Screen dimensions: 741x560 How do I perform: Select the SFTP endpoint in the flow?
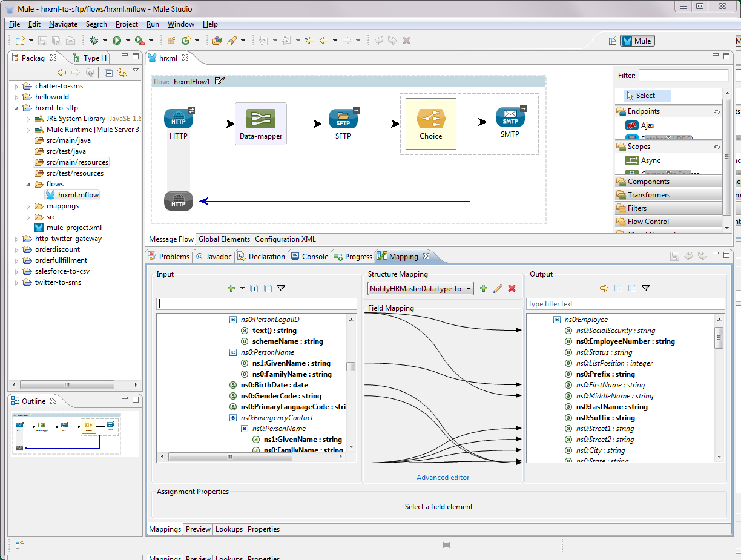point(343,119)
